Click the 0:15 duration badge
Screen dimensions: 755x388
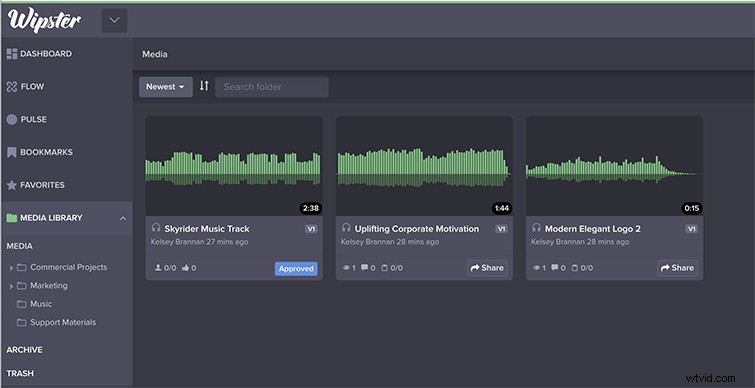click(692, 208)
